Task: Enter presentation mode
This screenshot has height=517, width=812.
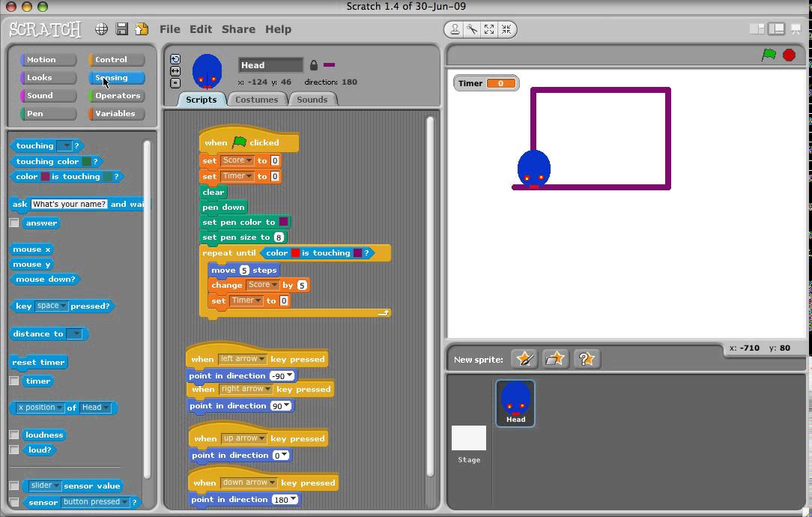Action: point(796,29)
